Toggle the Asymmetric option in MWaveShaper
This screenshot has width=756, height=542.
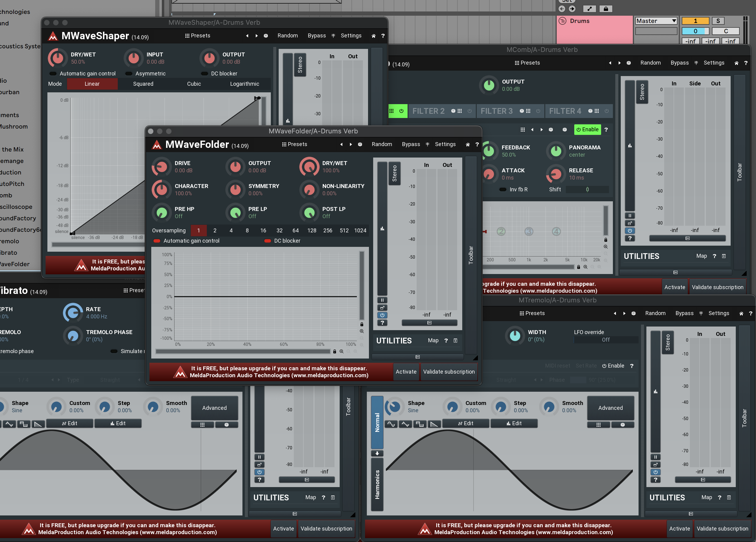[x=145, y=74]
